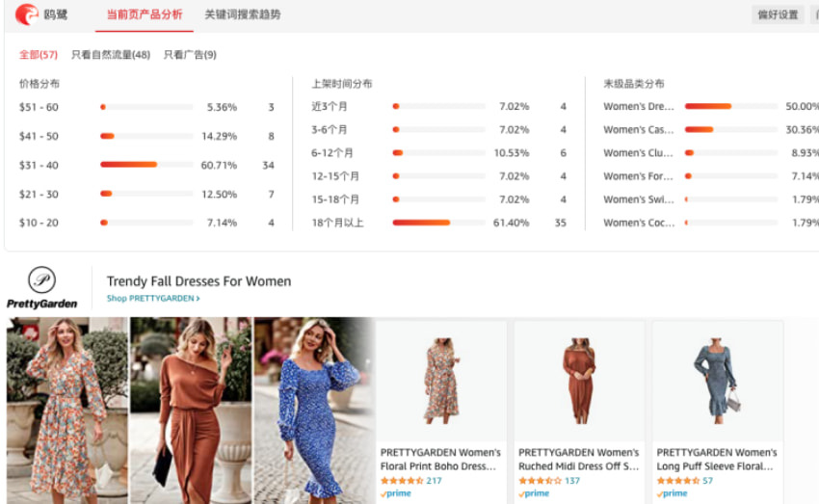Image resolution: width=819 pixels, height=504 pixels.
Task: Open Ruched Midi Dress product image
Action: [x=579, y=381]
